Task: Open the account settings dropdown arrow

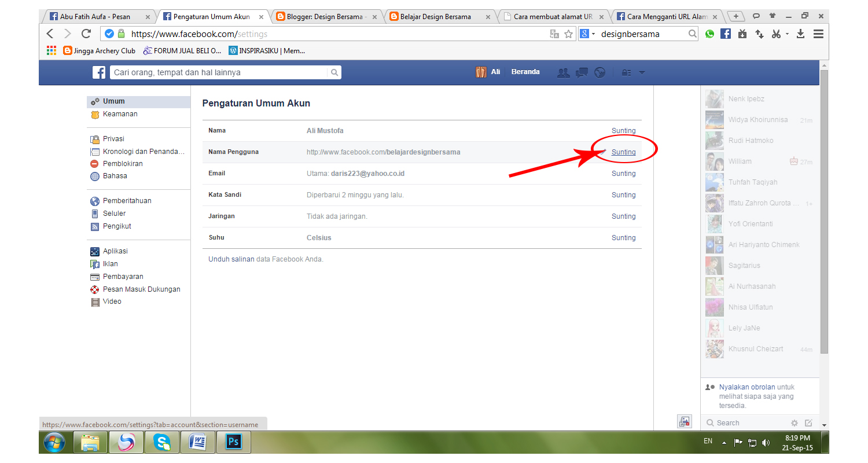Action: [x=642, y=72]
